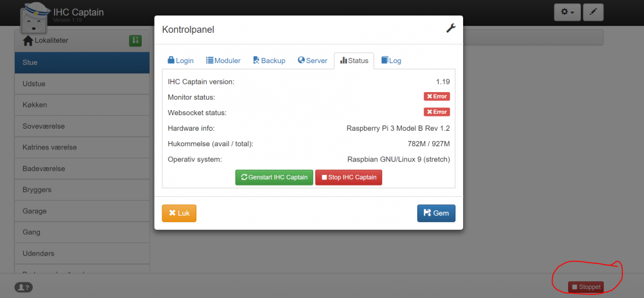Select Udendørs in the locations list
This screenshot has height=298, width=644.
[x=82, y=254]
